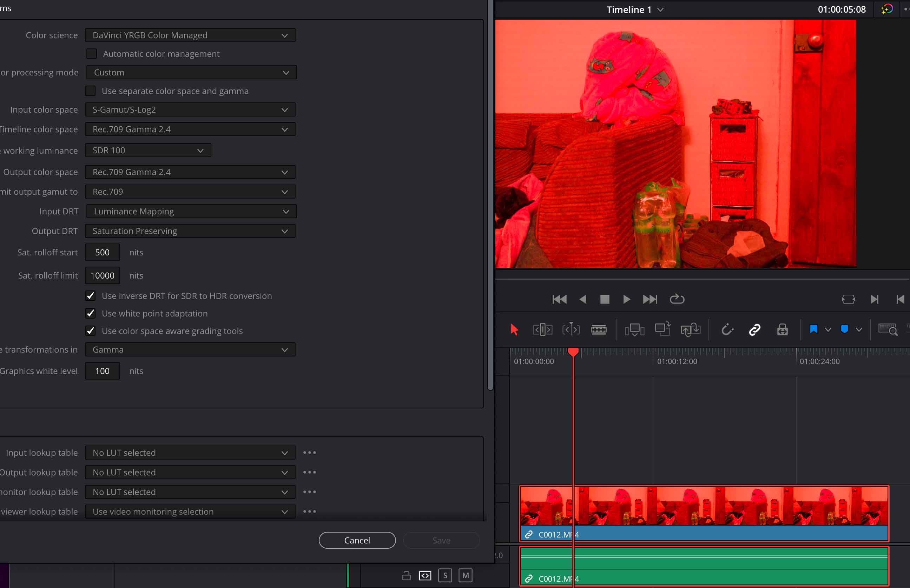910x588 pixels.
Task: Uncheck Use color space aware grading tools
Action: pos(90,331)
